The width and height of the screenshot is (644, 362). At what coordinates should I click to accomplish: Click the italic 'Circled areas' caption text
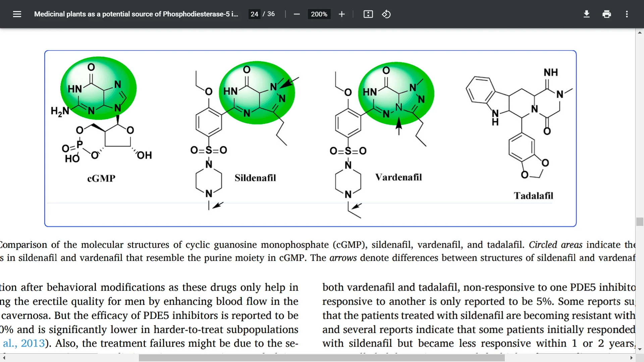click(555, 245)
